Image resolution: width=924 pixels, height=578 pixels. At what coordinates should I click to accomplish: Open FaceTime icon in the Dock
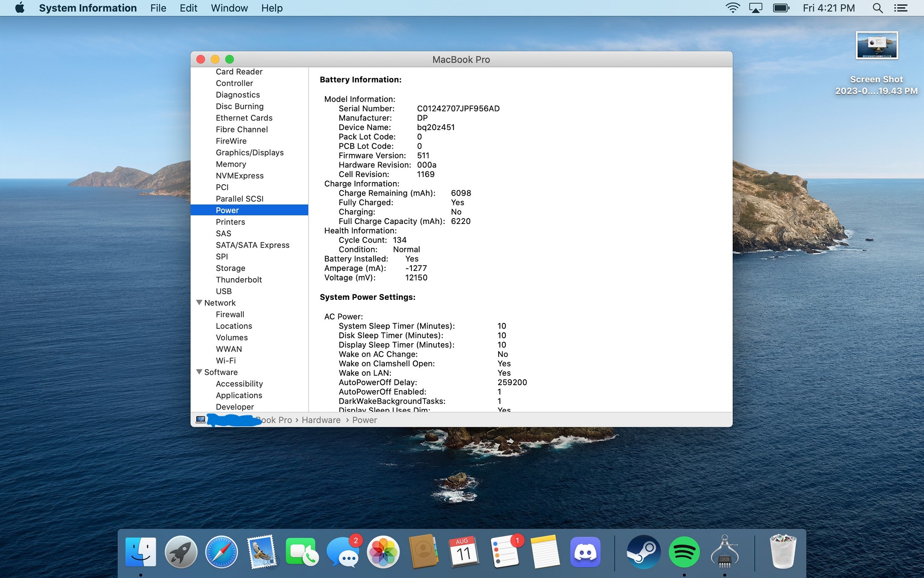point(302,552)
